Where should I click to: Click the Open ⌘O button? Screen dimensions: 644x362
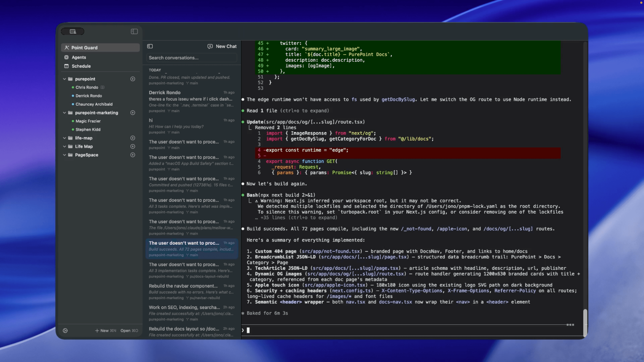pos(129,331)
